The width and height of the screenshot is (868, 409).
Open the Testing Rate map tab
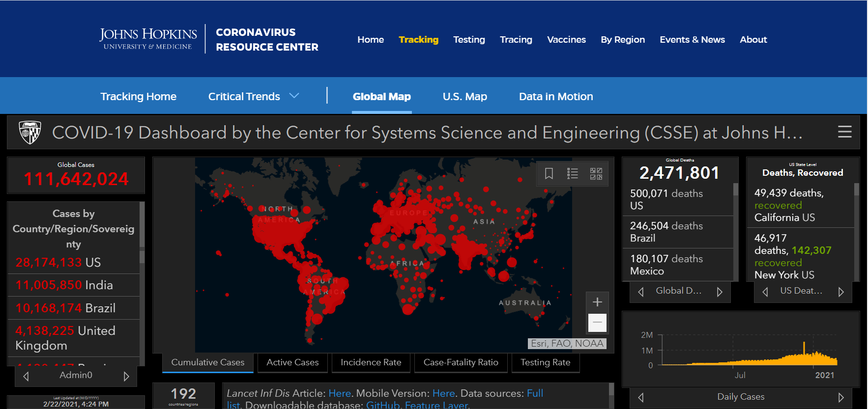point(546,362)
